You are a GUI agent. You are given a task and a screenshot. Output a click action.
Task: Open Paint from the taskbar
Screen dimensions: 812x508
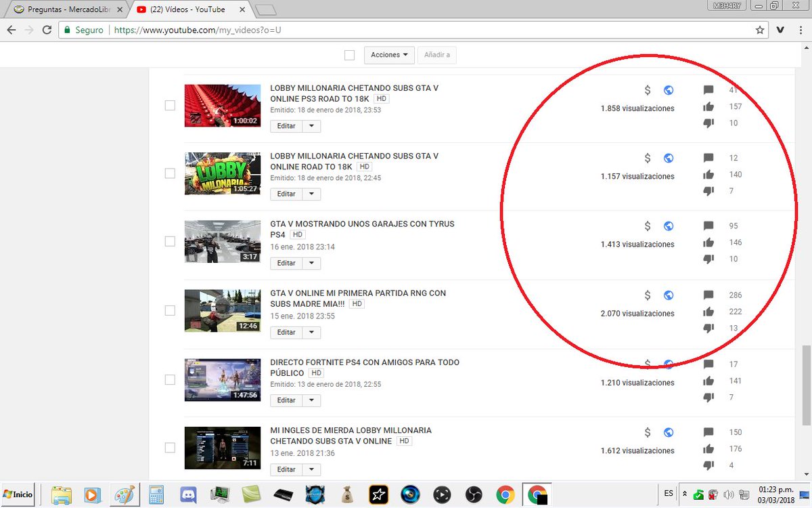[x=124, y=494]
